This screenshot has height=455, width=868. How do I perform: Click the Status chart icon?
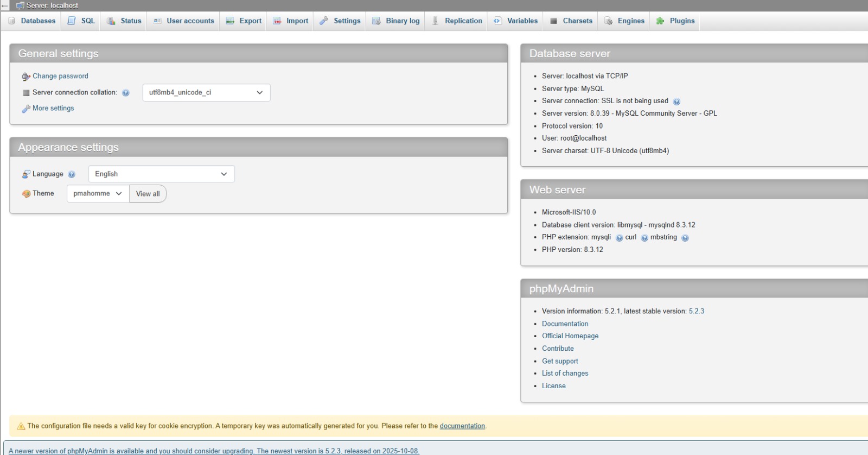(x=111, y=21)
